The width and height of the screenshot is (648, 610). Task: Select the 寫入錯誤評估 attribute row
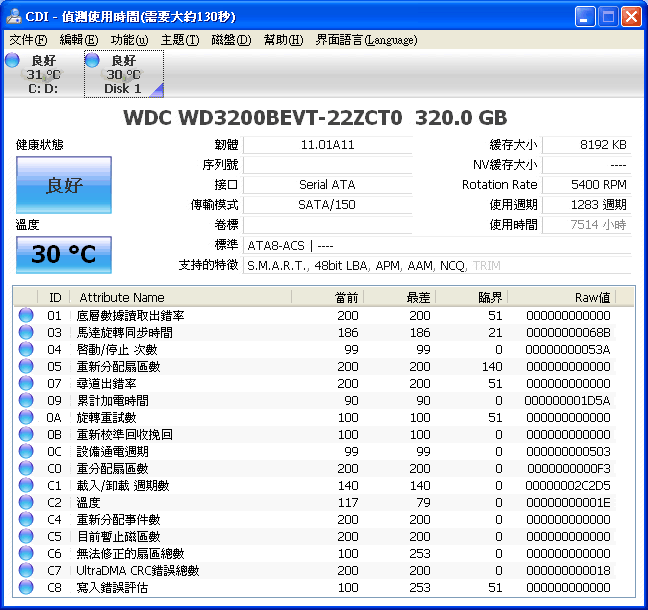click(315, 587)
